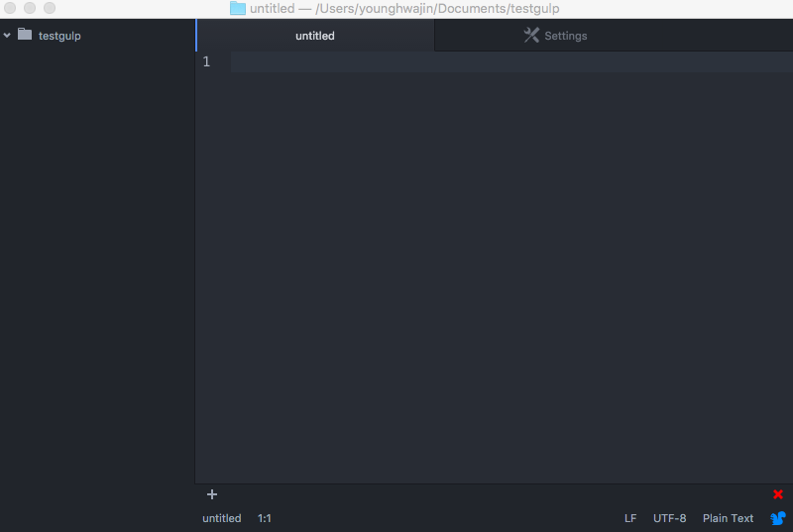Change LF line ending setting

[630, 518]
